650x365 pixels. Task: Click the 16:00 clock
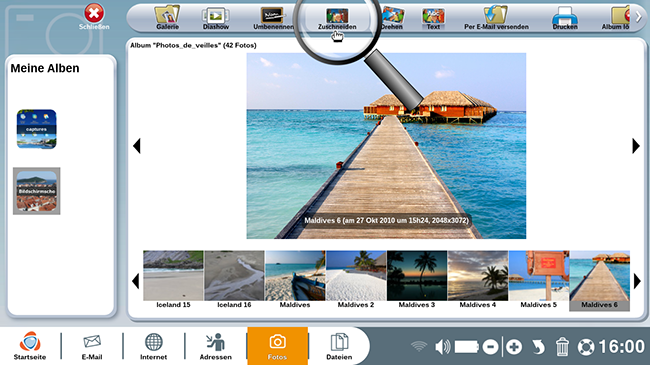(622, 347)
